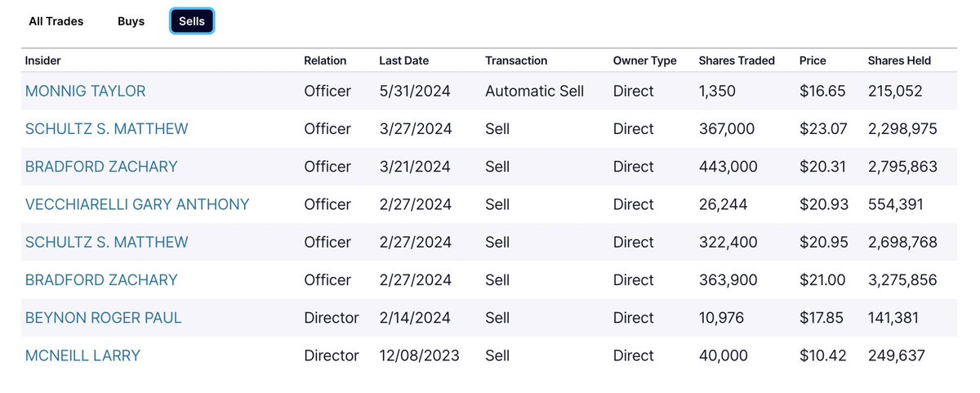Click the Transaction column header

pos(516,60)
